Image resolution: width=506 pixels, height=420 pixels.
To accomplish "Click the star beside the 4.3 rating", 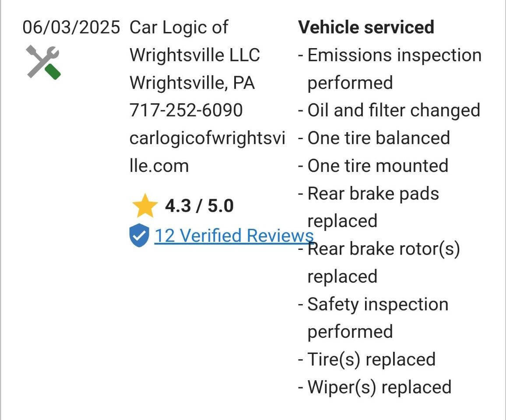I will (146, 204).
